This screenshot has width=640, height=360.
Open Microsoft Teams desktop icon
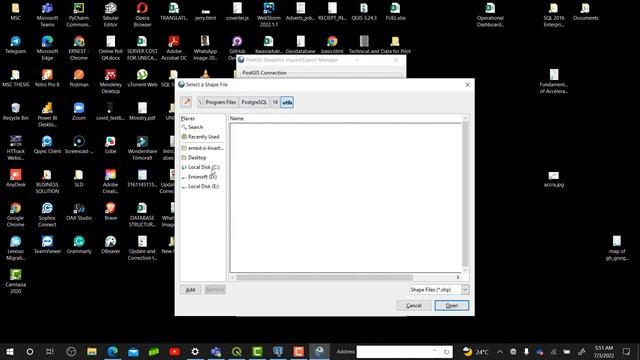pyautogui.click(x=47, y=14)
